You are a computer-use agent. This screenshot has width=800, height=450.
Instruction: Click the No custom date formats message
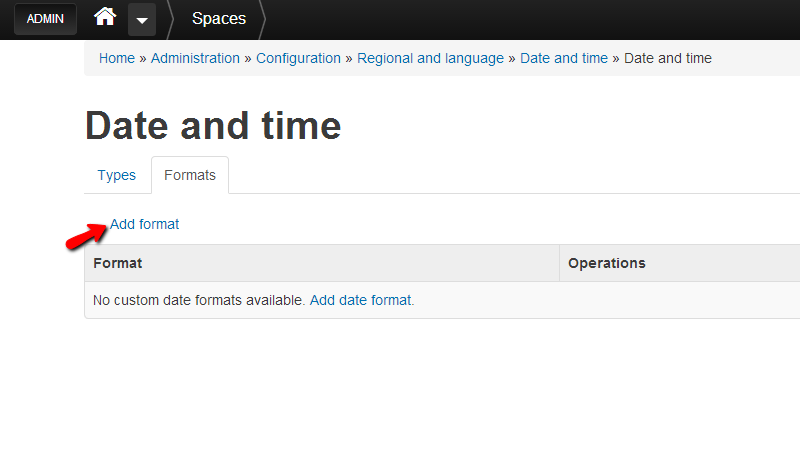198,300
